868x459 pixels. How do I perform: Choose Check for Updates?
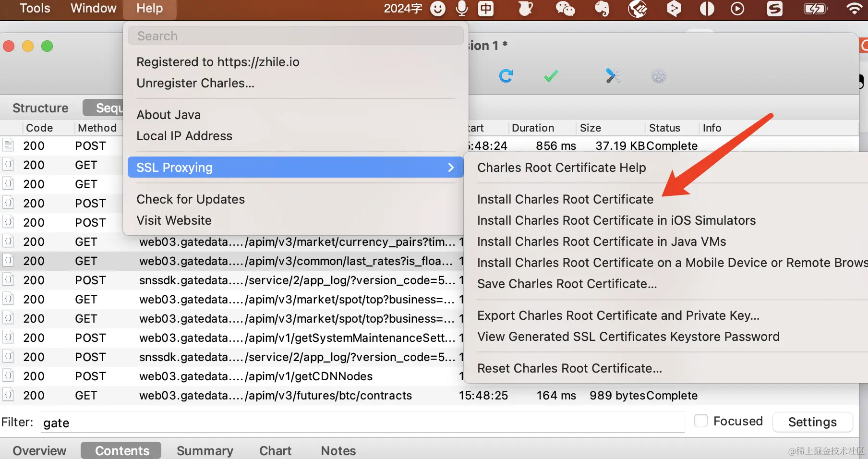point(191,199)
